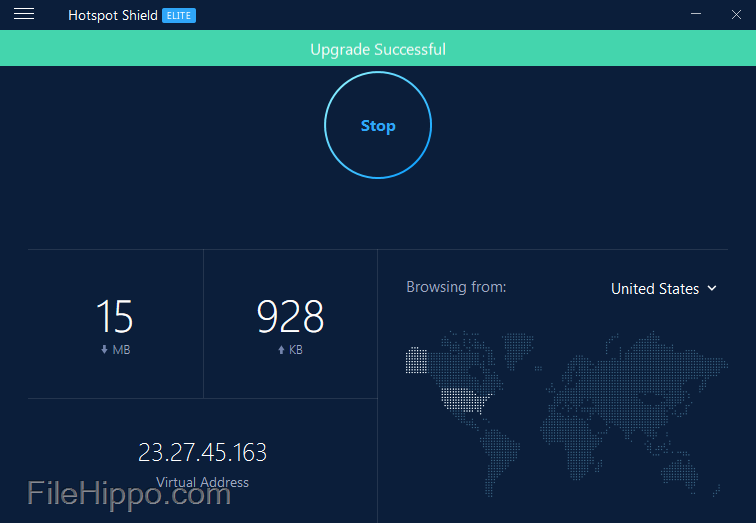This screenshot has width=756, height=523.
Task: Click the upload arrow icon beside KB
Action: [x=281, y=349]
